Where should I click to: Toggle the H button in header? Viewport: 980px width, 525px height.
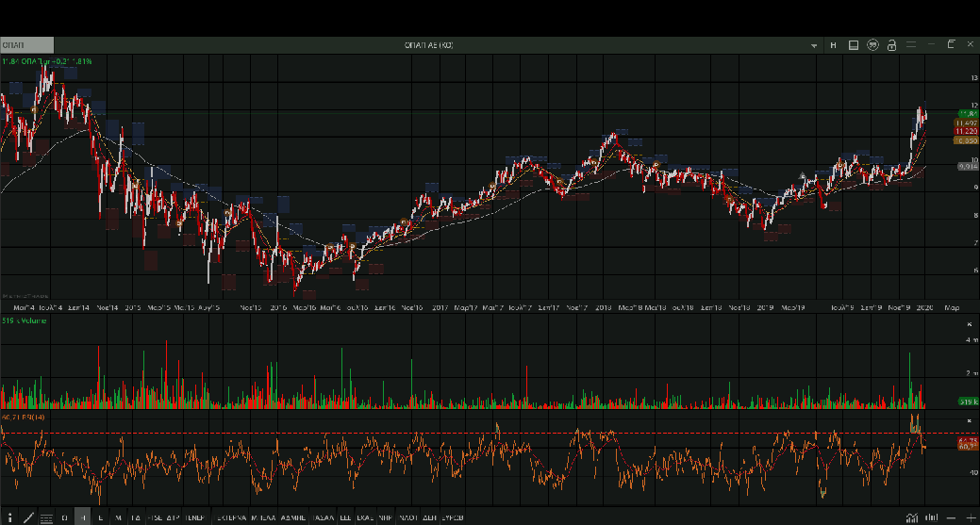[833, 45]
